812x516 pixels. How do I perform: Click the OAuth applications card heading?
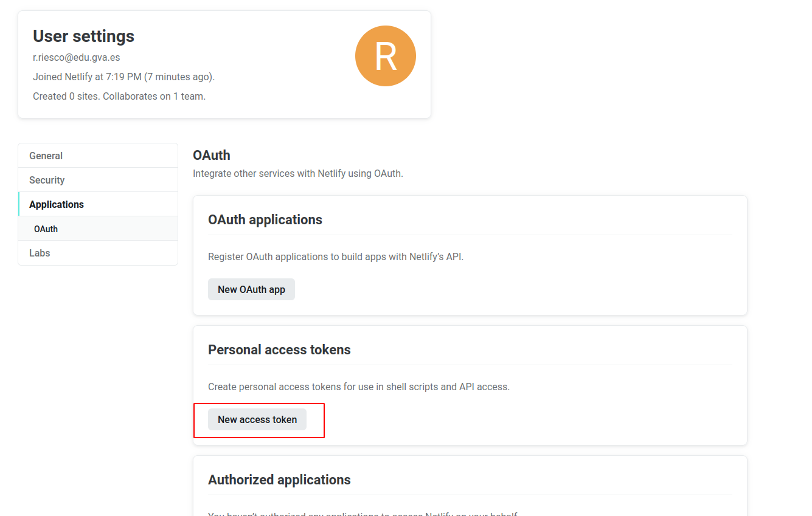point(265,219)
